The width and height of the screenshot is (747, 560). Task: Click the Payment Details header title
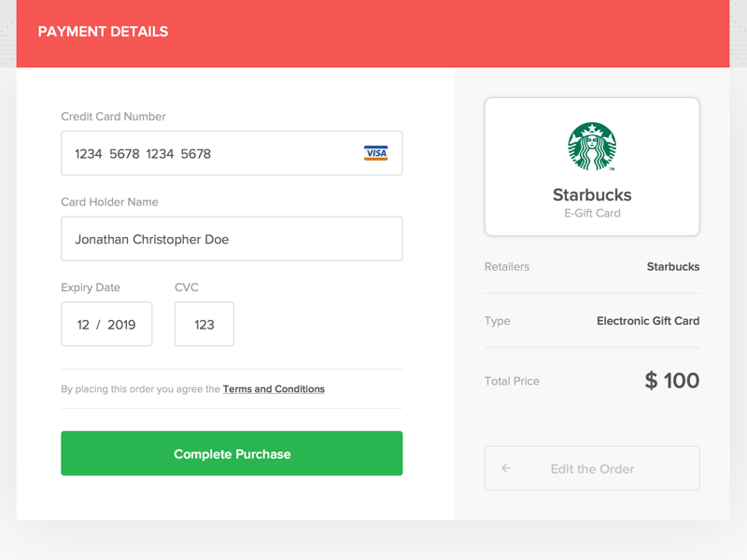click(x=103, y=32)
